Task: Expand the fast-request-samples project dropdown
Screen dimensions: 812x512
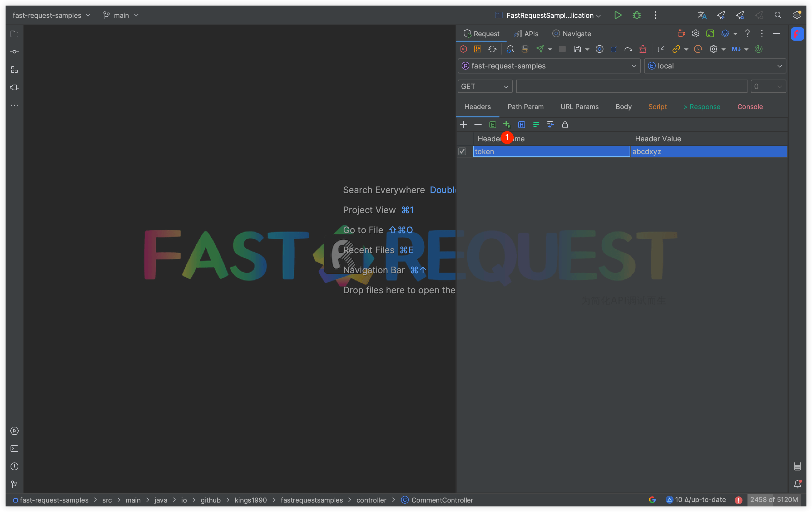Action: coord(549,66)
